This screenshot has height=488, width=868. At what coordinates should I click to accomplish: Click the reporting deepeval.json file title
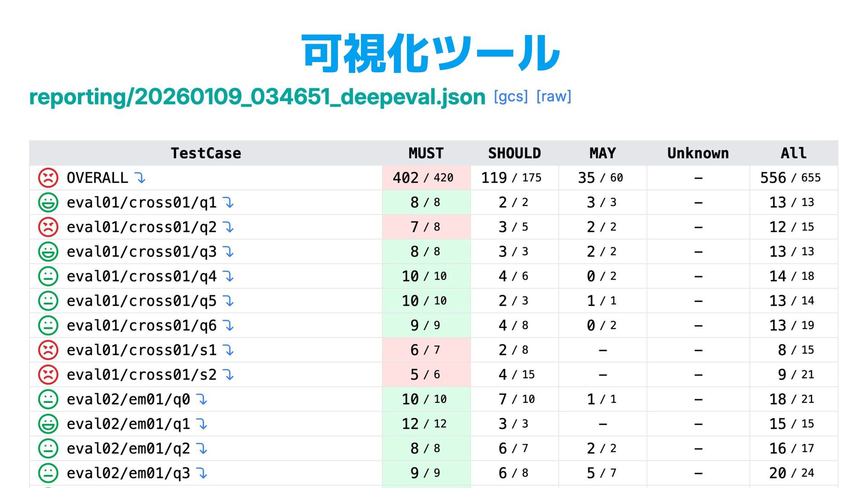pos(257,97)
